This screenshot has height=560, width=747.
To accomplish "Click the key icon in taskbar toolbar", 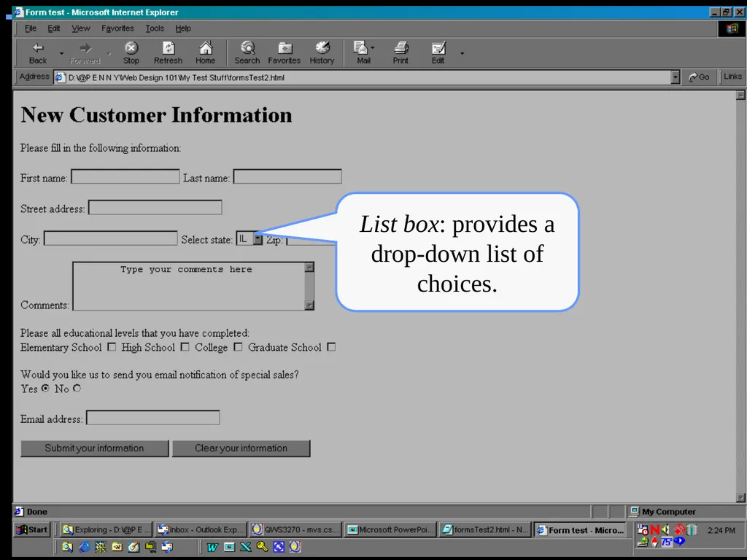I will (x=262, y=547).
